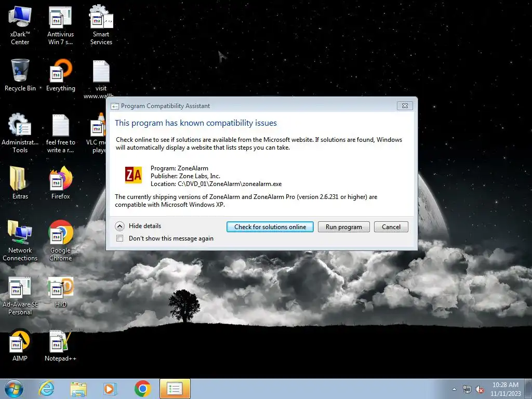
Task: Select the Notepad++ desktop shortcut
Action: (x=61, y=345)
